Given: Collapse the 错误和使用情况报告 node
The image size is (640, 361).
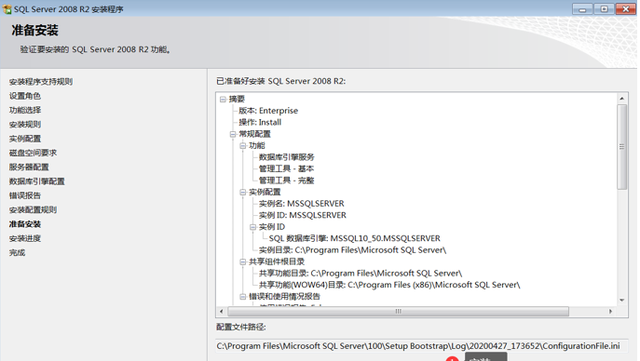Looking at the screenshot, I should tap(243, 296).
